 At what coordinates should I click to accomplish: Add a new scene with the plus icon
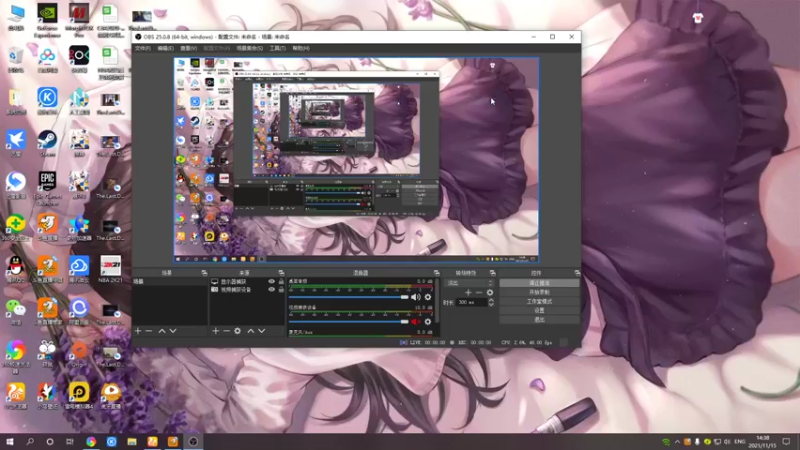click(138, 331)
